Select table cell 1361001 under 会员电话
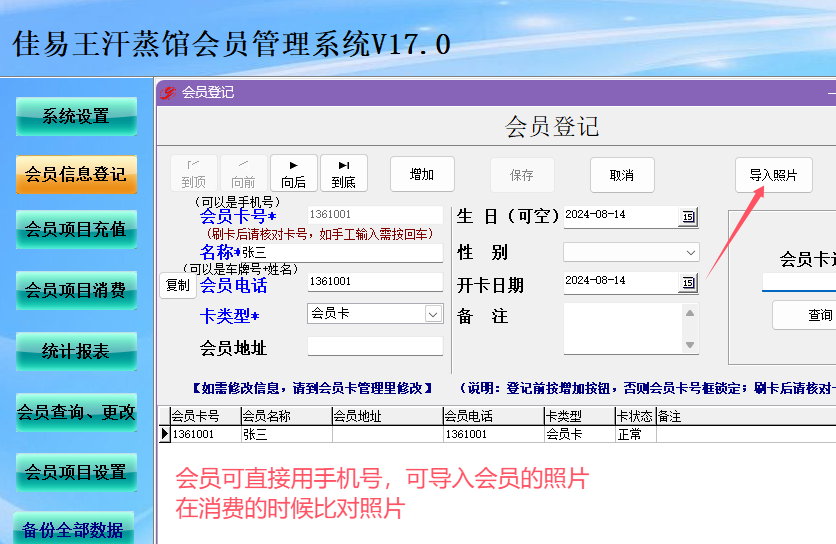Screen dimensions: 836x544 point(494,434)
